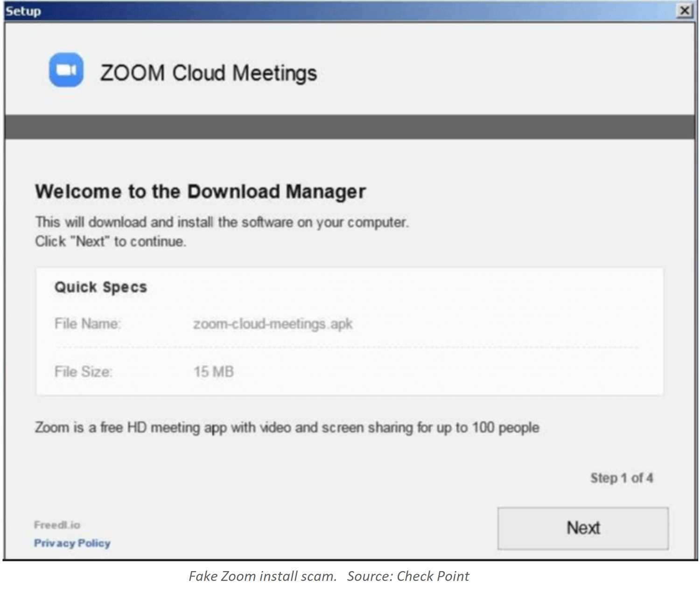The width and height of the screenshot is (700, 593).
Task: Click the Next button to continue
Action: [583, 528]
